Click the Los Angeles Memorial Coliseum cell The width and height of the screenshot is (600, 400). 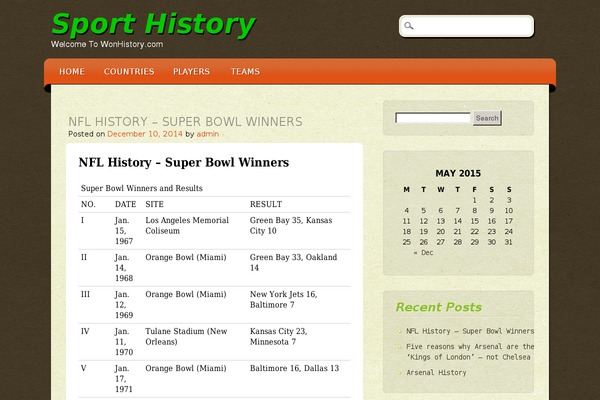[x=187, y=225]
